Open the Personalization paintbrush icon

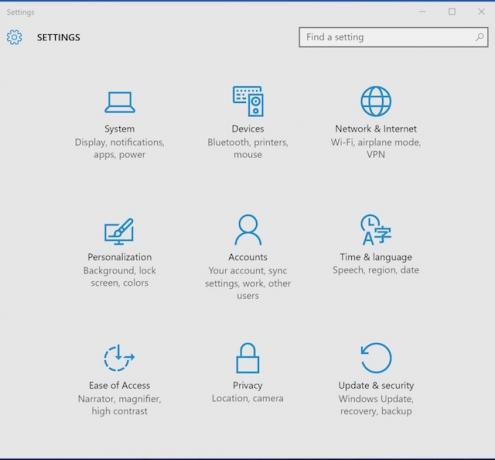[119, 231]
